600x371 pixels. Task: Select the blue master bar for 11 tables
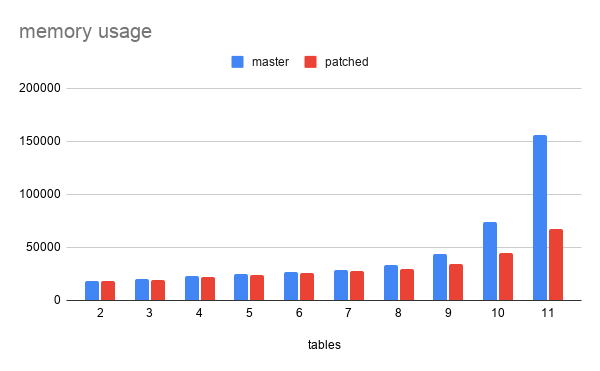(540, 218)
